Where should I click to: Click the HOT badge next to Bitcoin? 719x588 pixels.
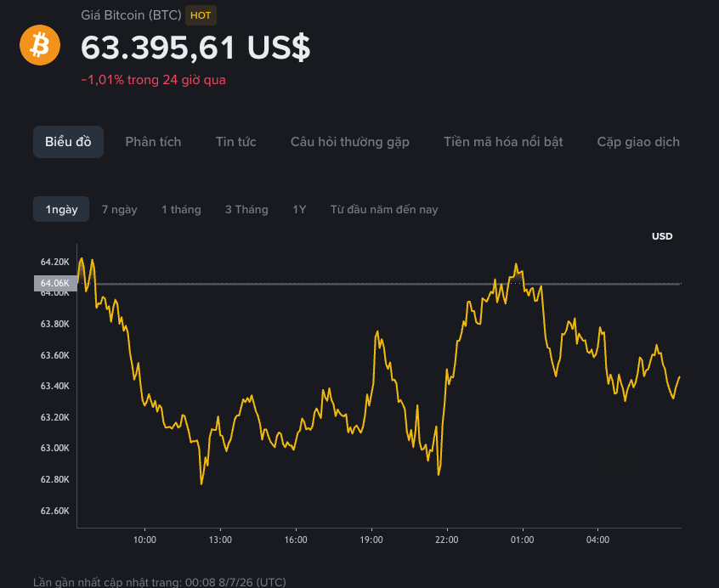tap(201, 15)
